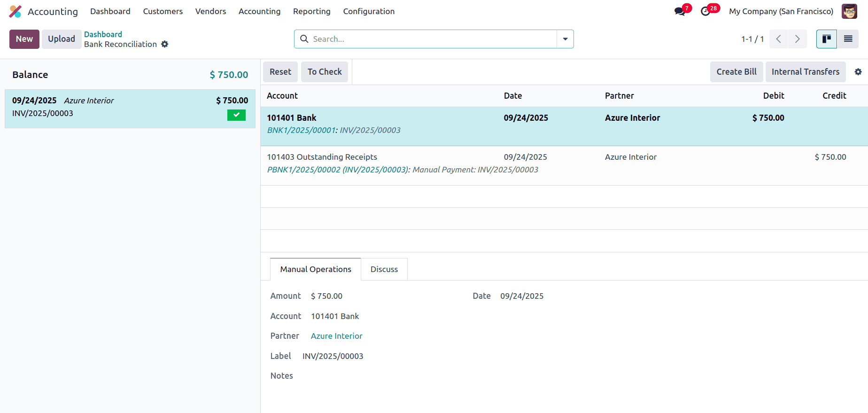Click the Create Bill button

736,72
